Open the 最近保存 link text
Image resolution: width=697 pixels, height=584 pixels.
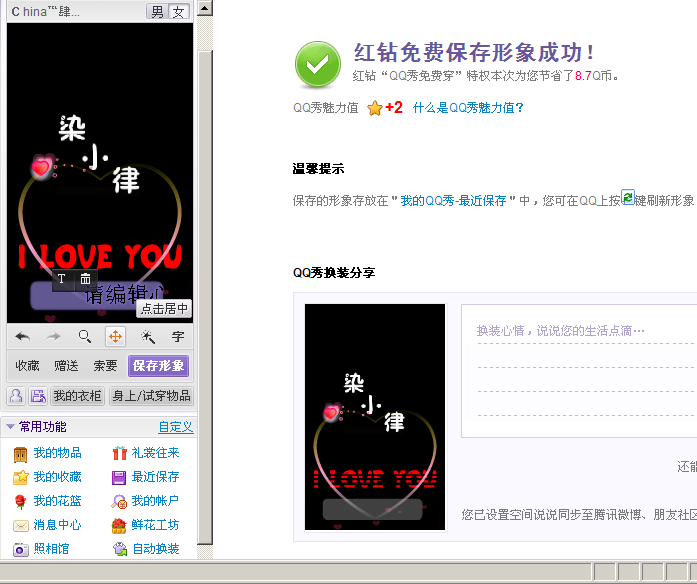[156, 477]
